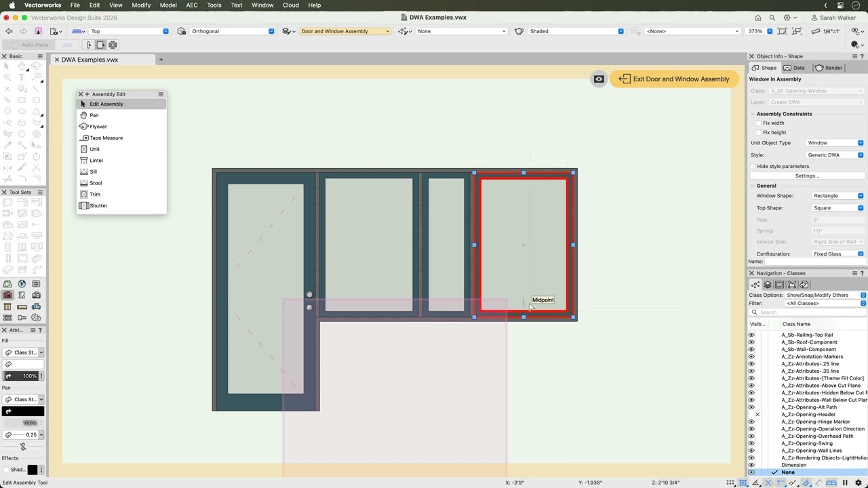Open the Modify menu

tap(141, 5)
